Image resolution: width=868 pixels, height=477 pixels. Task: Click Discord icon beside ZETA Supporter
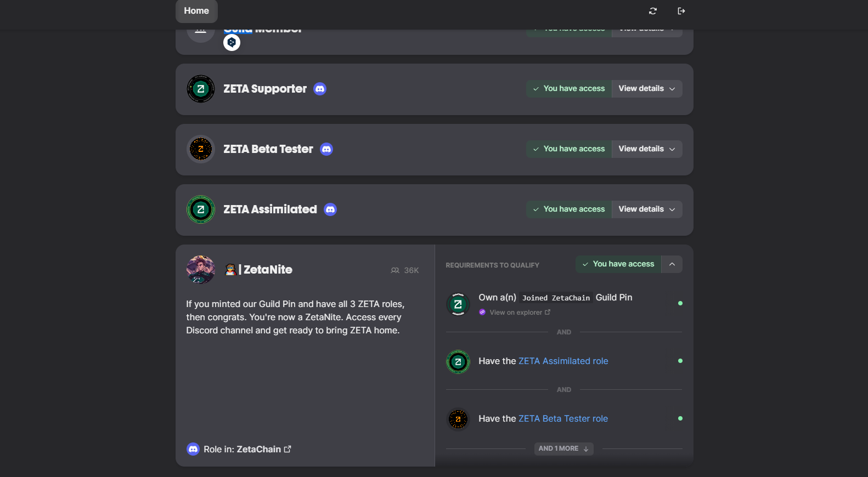(320, 89)
